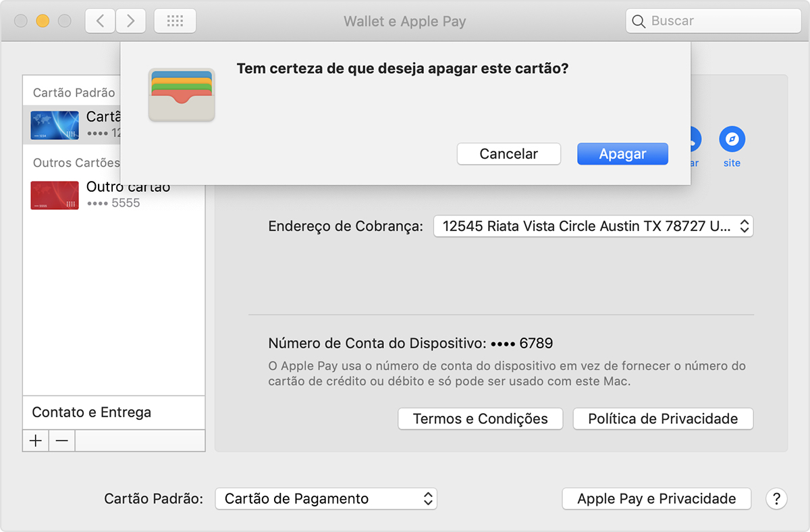
Task: Click the •••• 5555 card number
Action: pos(113,203)
